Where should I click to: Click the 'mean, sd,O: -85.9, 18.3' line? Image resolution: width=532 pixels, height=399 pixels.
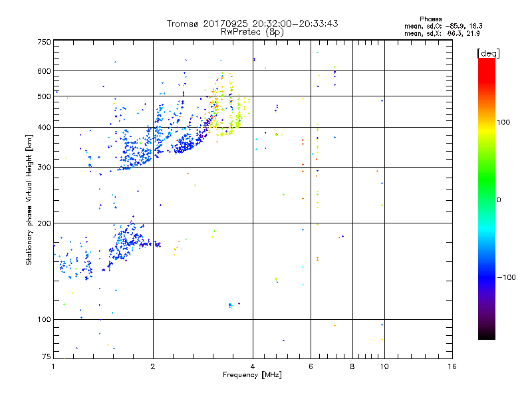point(444,26)
